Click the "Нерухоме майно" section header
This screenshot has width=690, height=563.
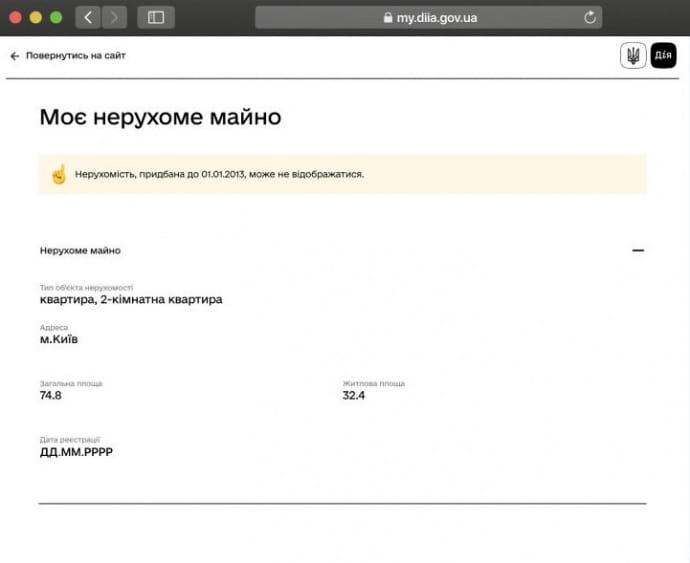80,250
